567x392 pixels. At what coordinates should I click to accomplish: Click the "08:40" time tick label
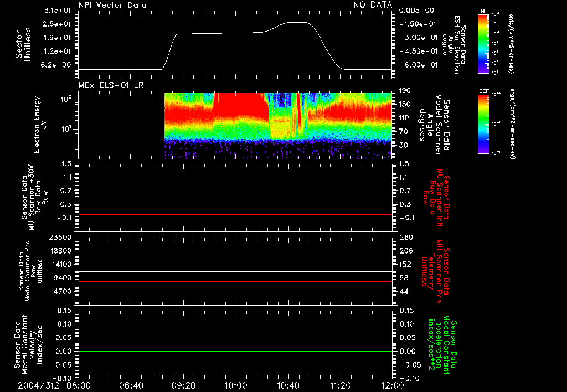[131, 385]
